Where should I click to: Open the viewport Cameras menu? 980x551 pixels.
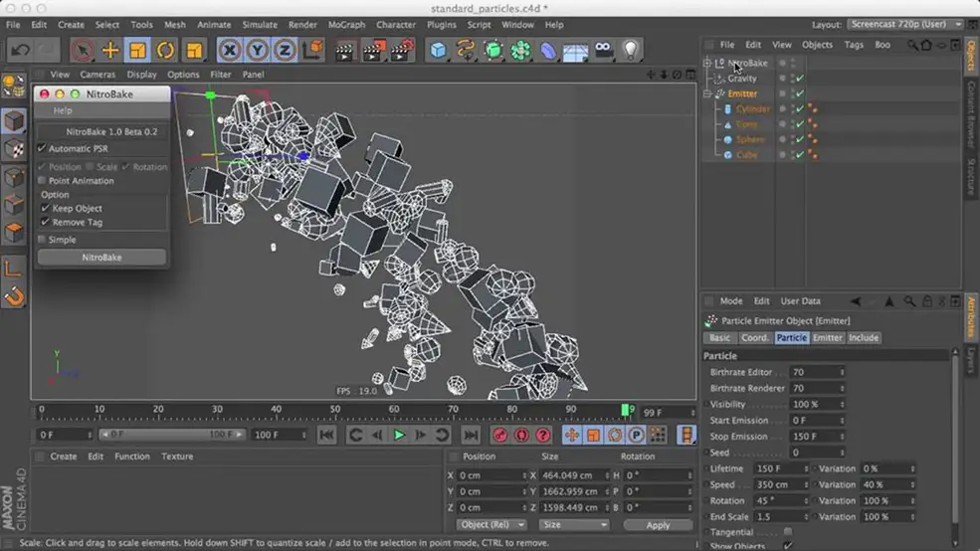(x=98, y=75)
